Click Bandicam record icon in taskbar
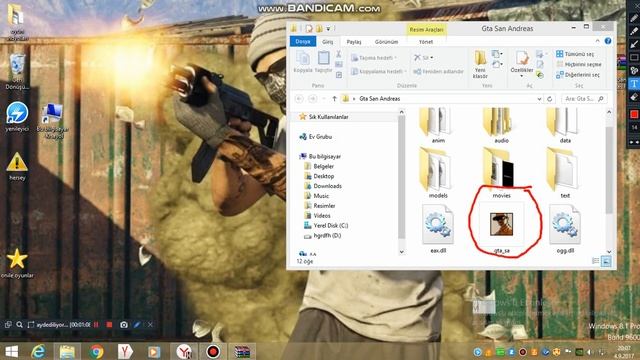 tap(213, 351)
